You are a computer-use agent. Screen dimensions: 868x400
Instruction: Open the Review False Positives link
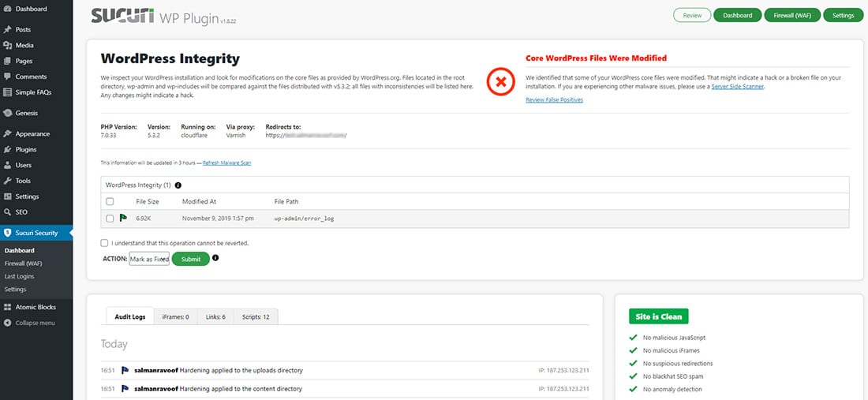554,99
